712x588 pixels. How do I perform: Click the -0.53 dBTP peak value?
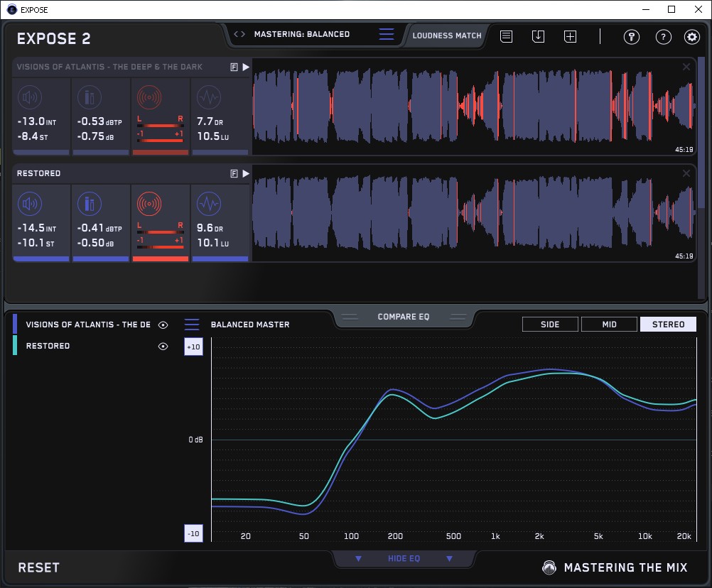click(x=99, y=121)
